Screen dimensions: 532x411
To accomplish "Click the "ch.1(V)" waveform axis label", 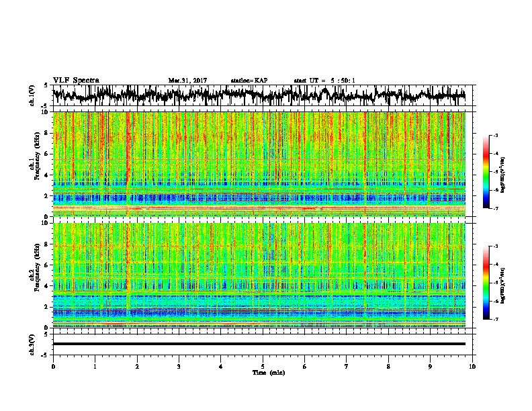I will tap(32, 95).
